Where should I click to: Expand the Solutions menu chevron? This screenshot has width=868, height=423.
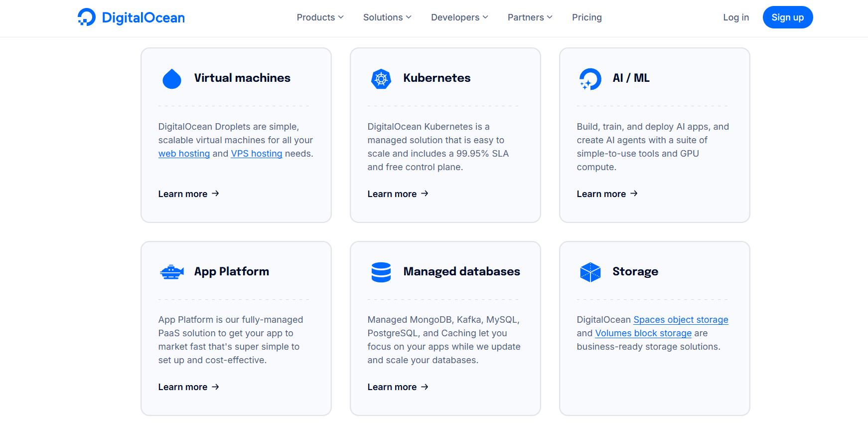[x=409, y=17]
